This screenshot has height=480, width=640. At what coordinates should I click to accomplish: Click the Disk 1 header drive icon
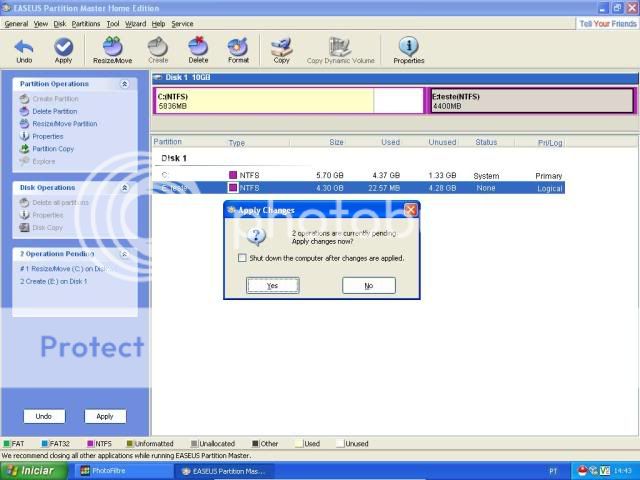[158, 77]
